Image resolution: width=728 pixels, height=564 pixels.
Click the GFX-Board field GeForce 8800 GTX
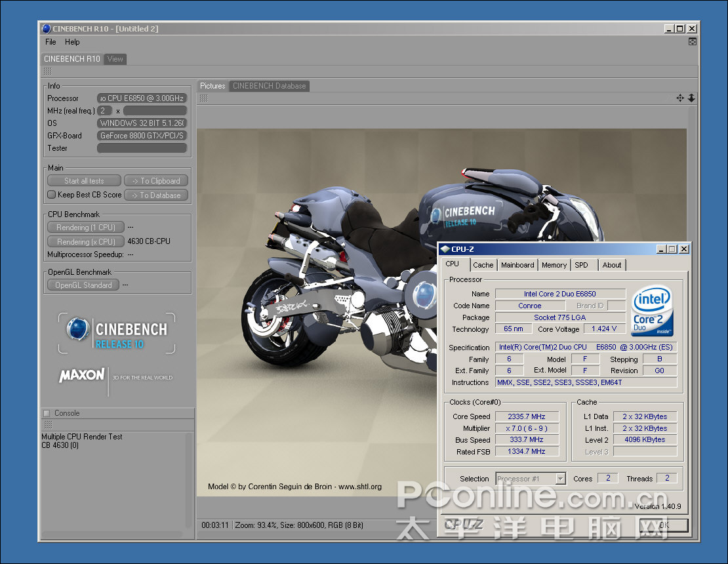[x=142, y=136]
